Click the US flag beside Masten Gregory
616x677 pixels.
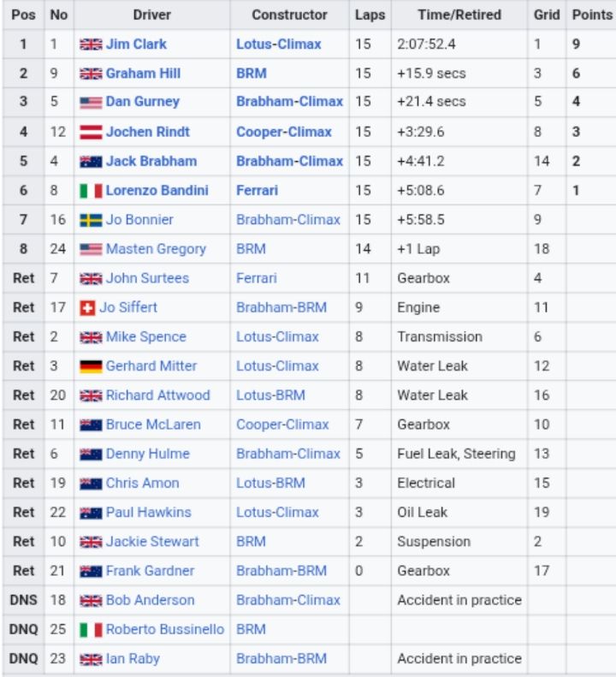[x=91, y=249]
